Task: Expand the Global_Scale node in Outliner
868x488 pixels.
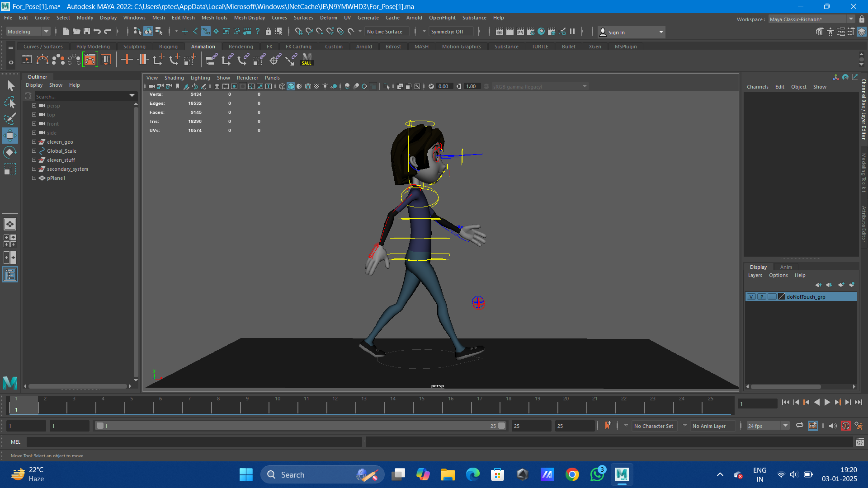Action: [x=34, y=151]
